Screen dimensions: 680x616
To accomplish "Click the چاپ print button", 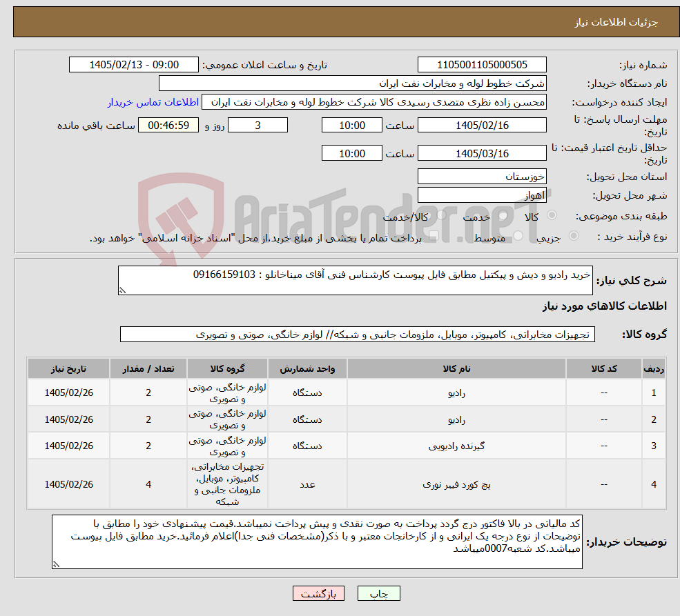I will pyautogui.click(x=378, y=593).
